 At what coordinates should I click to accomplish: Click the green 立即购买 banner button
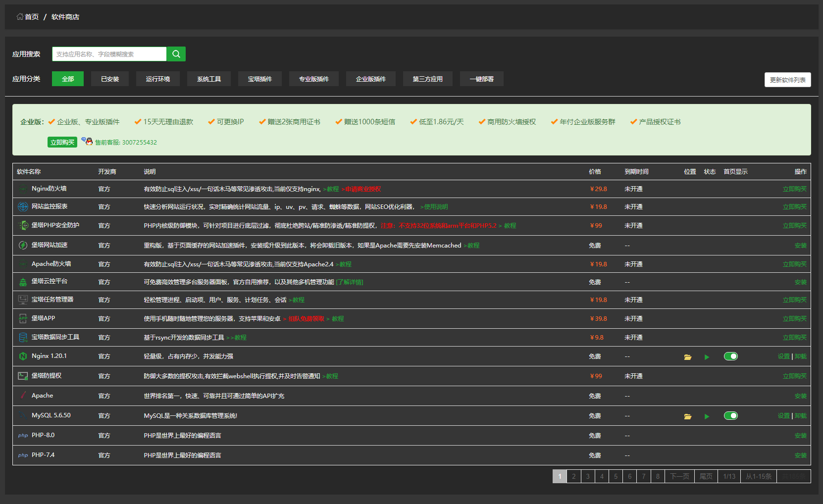click(x=62, y=142)
